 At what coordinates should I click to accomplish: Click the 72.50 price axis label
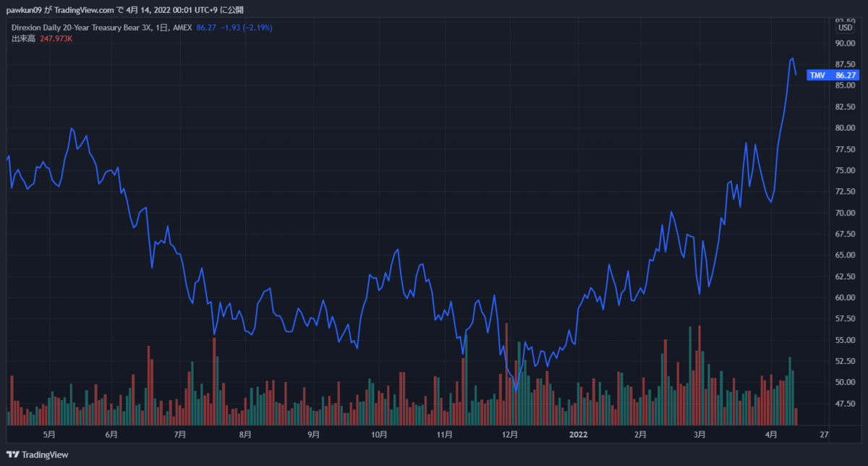coord(846,192)
